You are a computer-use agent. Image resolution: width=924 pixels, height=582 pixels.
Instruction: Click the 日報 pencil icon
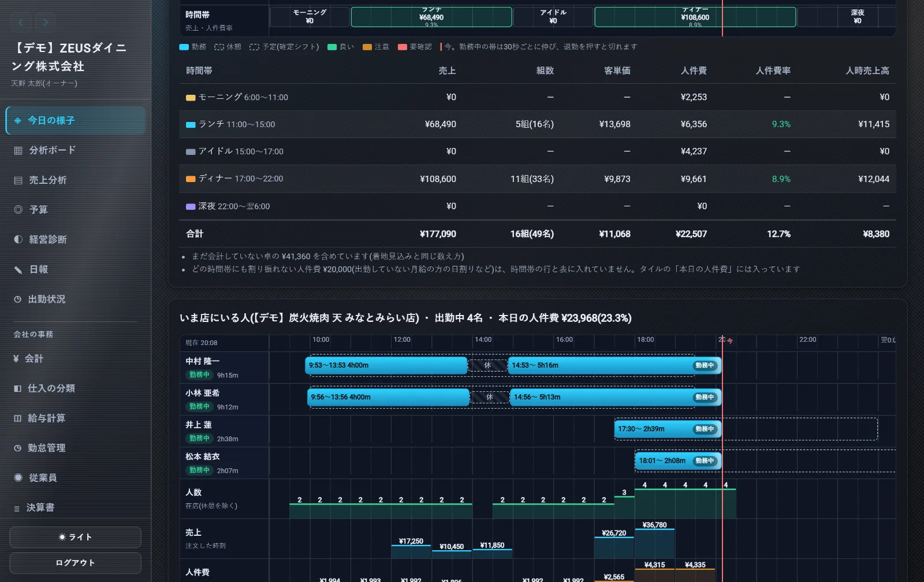pos(18,269)
